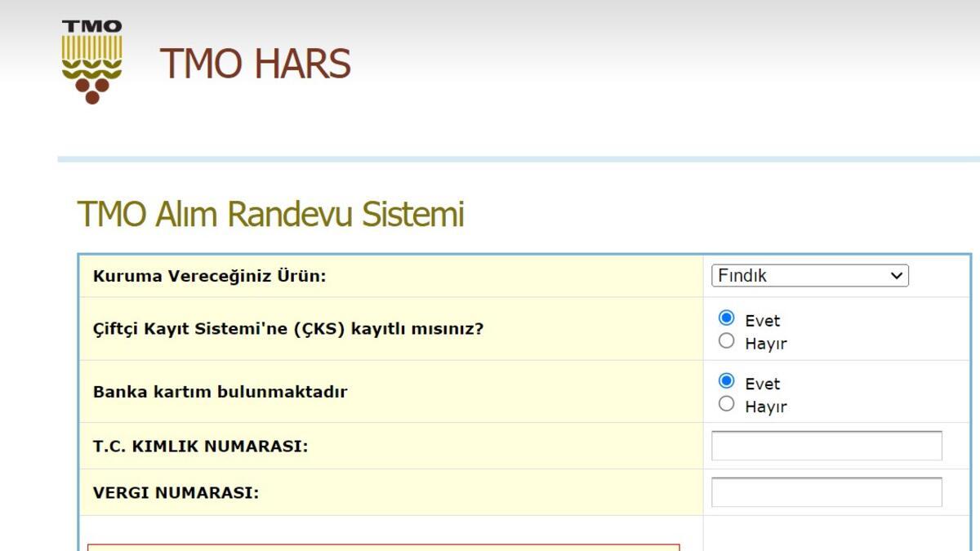Click the 'T.C. KIMLIK NUMARASI' label
980x551 pixels.
click(x=200, y=447)
